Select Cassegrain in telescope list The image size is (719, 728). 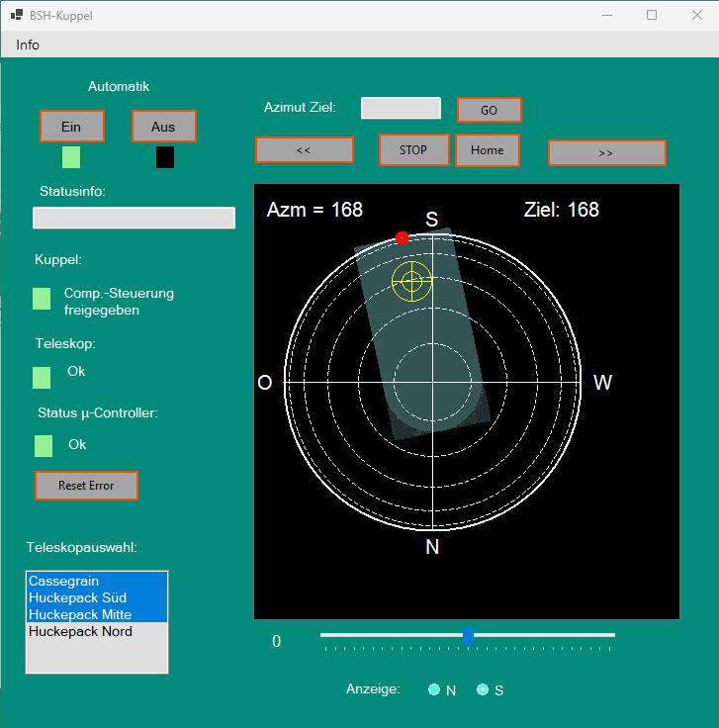click(64, 581)
